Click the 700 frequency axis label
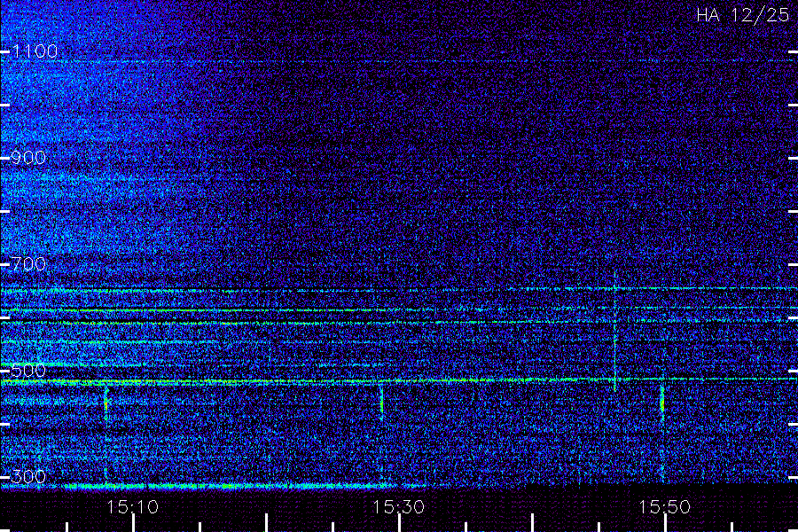Screen dimensions: 798x532 pos(28,264)
